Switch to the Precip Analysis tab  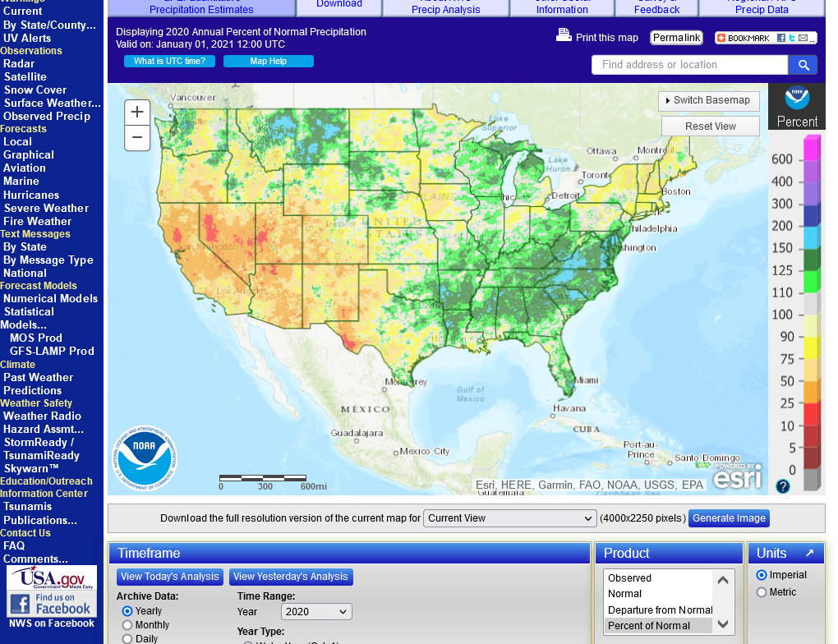point(446,8)
